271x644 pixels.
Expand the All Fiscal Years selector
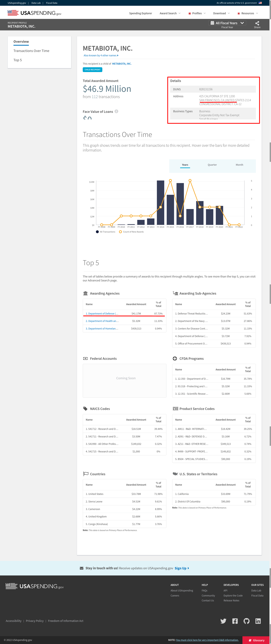coord(227,23)
